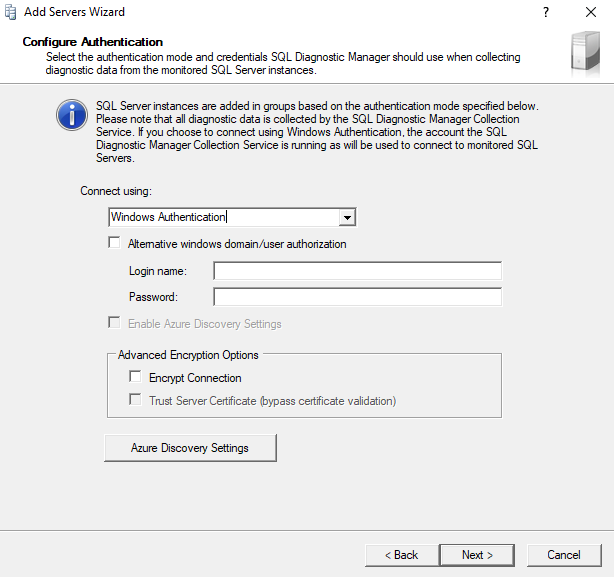Click the Configure Authentication heading
The width and height of the screenshot is (614, 577).
93,42
